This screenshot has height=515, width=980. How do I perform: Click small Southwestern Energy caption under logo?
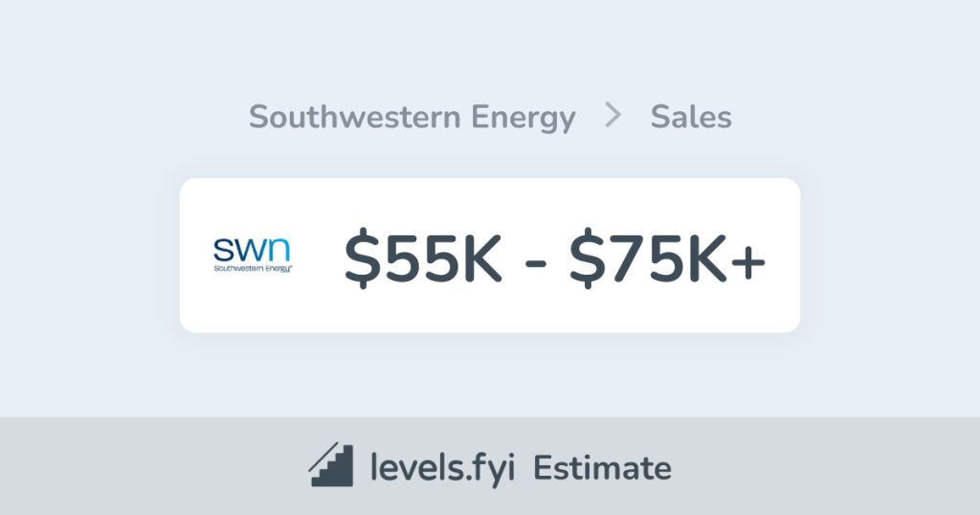click(x=253, y=270)
